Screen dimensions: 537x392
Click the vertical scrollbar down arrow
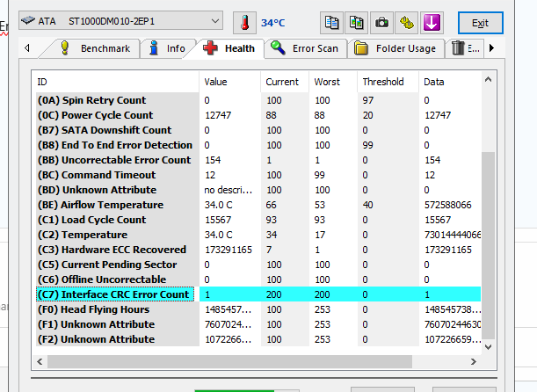(x=489, y=347)
